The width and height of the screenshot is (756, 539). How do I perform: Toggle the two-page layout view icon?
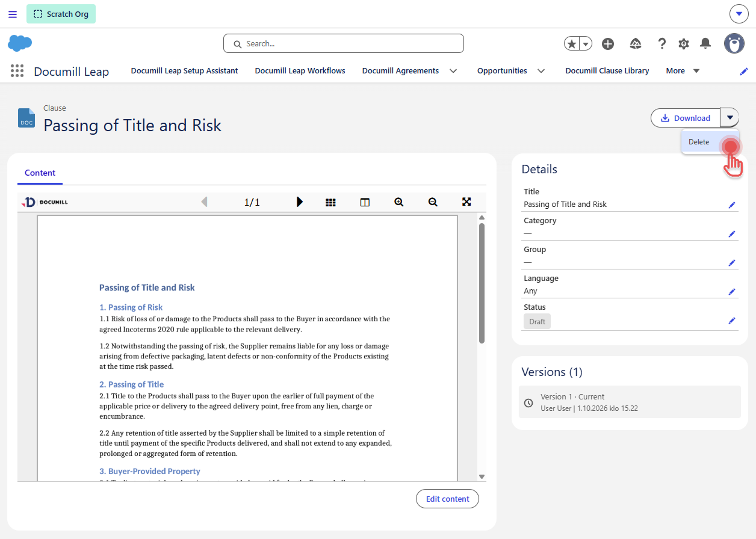click(x=365, y=202)
